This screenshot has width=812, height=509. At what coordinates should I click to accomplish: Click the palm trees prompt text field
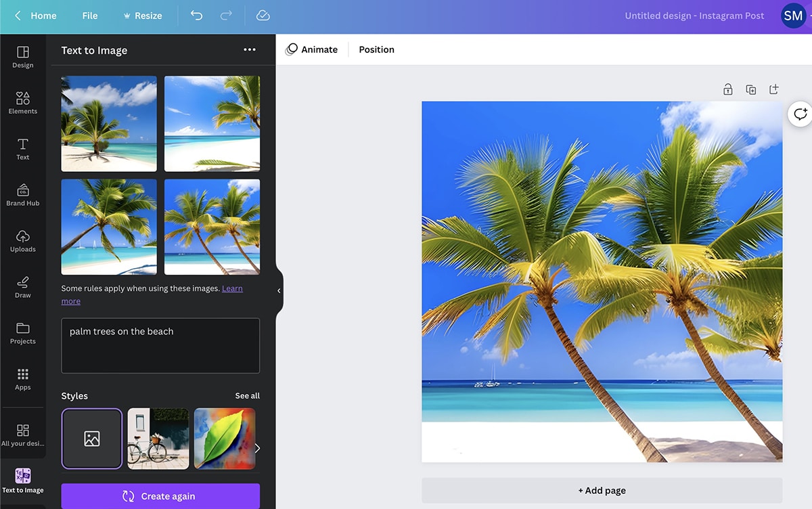160,345
